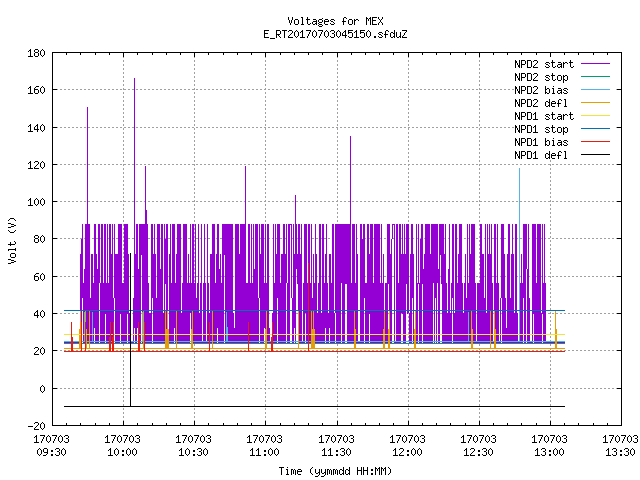
Task: Select the NPD2 defl legend label
Action: pyautogui.click(x=541, y=103)
